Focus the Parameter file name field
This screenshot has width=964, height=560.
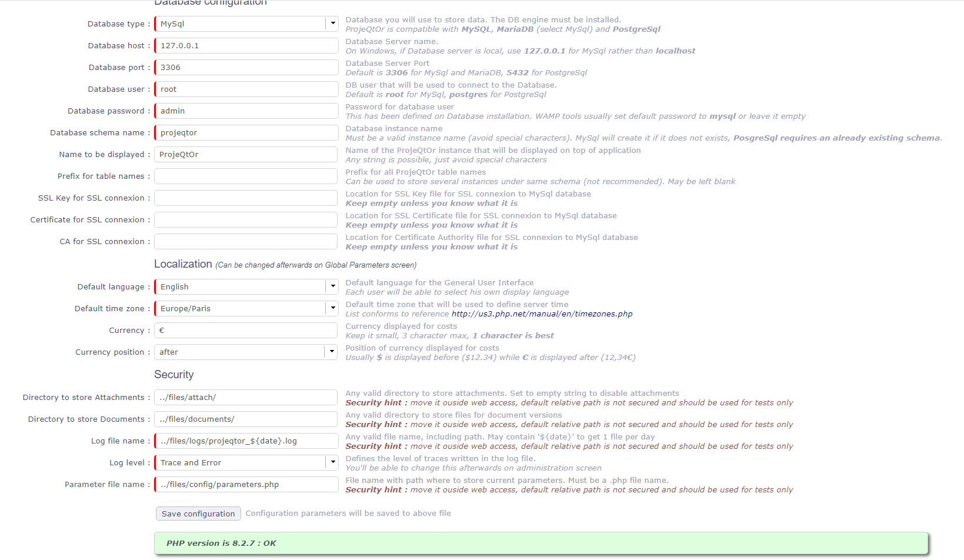pyautogui.click(x=246, y=484)
